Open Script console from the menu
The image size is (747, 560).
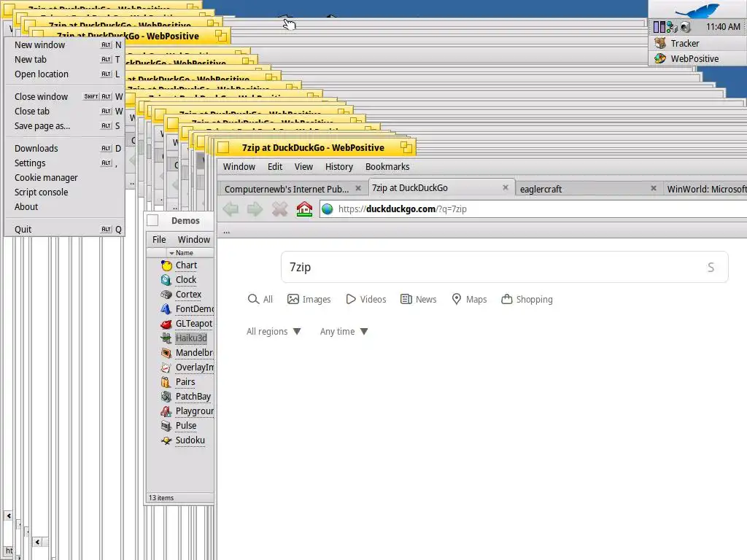coord(65,192)
